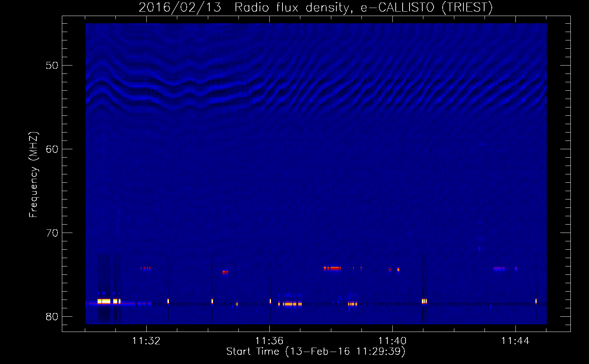Select the 70 MHz frequency tick label
589x364 pixels.
(x=52, y=233)
